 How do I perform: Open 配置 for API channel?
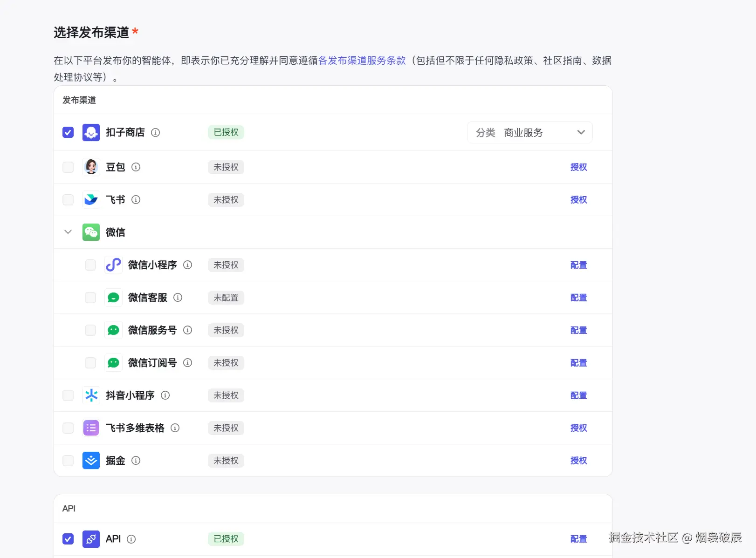click(x=579, y=539)
